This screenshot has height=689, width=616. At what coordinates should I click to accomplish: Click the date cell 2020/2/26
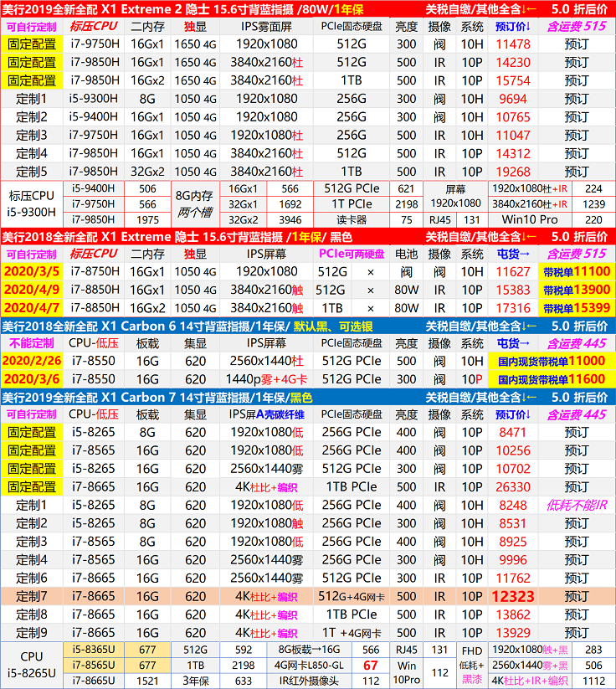pos(32,361)
